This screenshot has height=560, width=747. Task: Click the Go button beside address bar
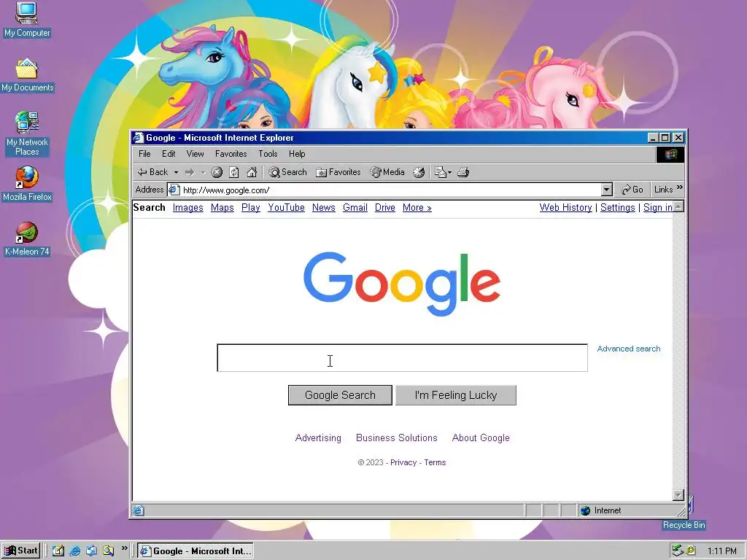click(632, 190)
